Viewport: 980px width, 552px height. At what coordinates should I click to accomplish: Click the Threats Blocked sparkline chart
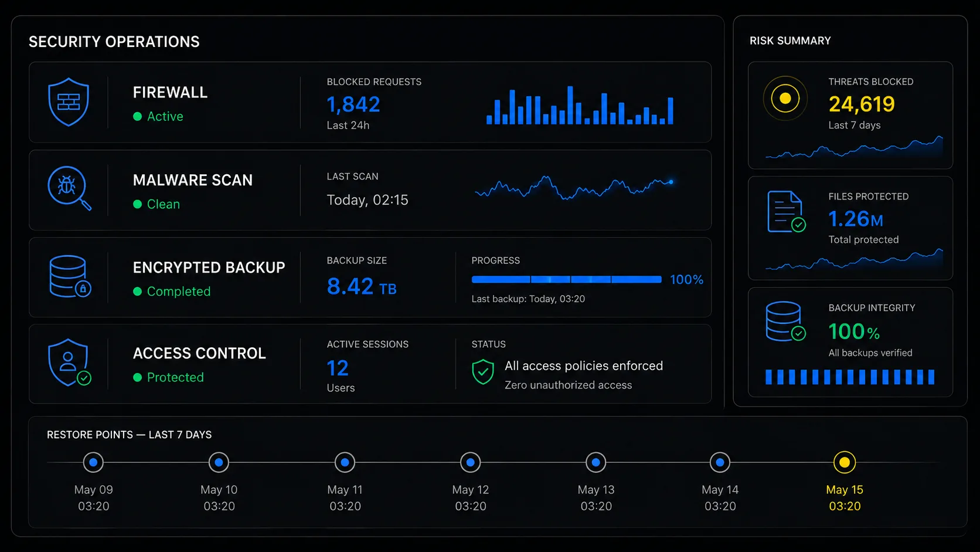point(854,147)
